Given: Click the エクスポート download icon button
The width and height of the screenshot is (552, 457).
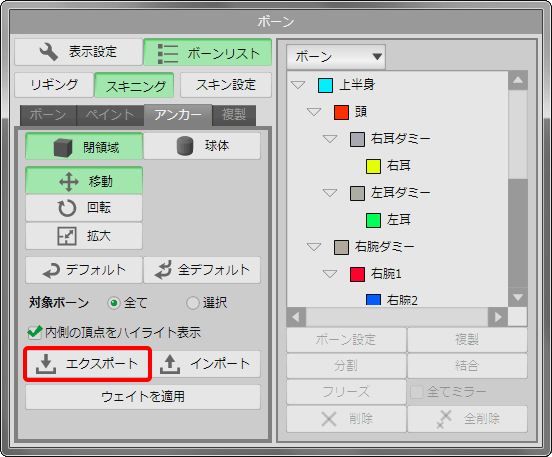Looking at the screenshot, I should pyautogui.click(x=88, y=364).
